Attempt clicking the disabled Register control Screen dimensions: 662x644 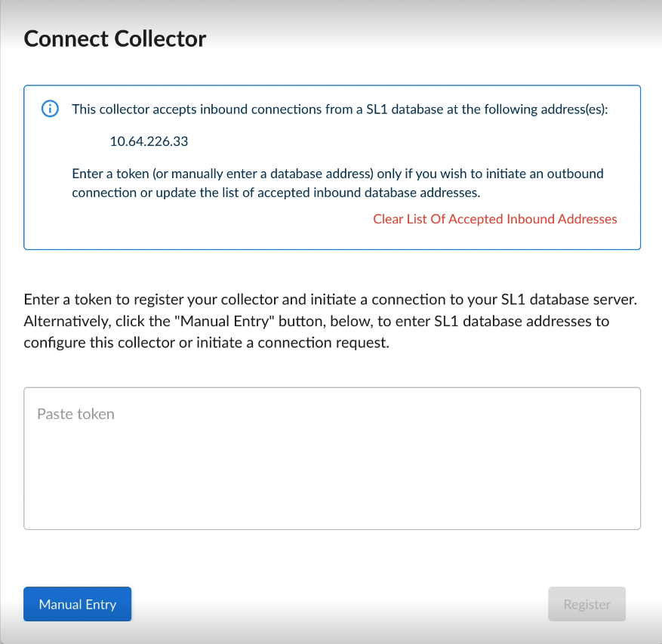click(587, 604)
